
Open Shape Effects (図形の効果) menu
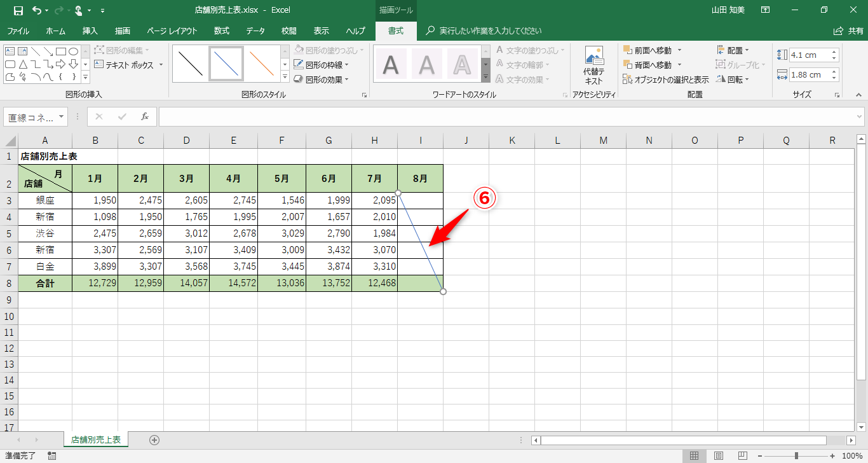point(321,79)
